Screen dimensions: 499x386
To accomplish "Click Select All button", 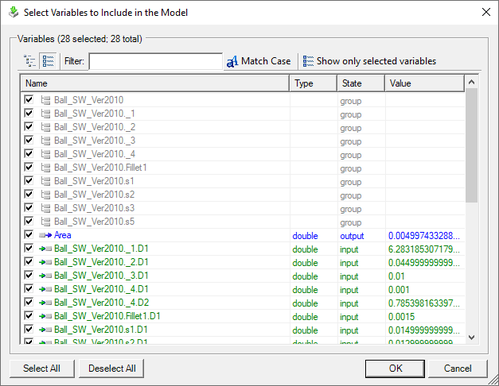I will point(42,368).
